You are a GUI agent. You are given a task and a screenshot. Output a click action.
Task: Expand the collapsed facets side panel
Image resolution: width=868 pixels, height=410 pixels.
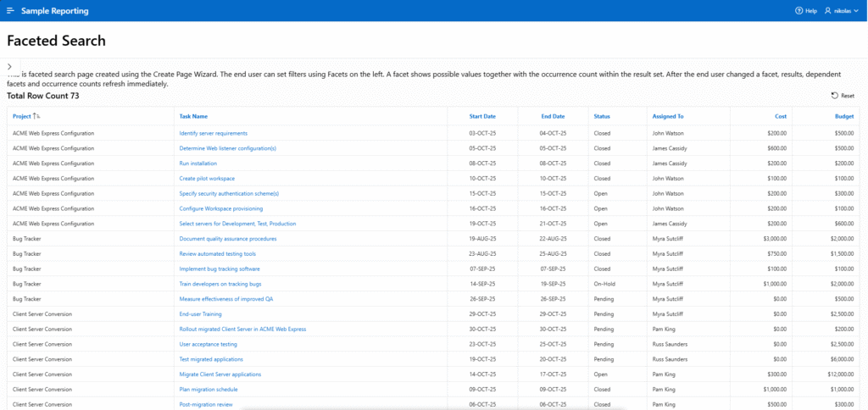click(8, 66)
